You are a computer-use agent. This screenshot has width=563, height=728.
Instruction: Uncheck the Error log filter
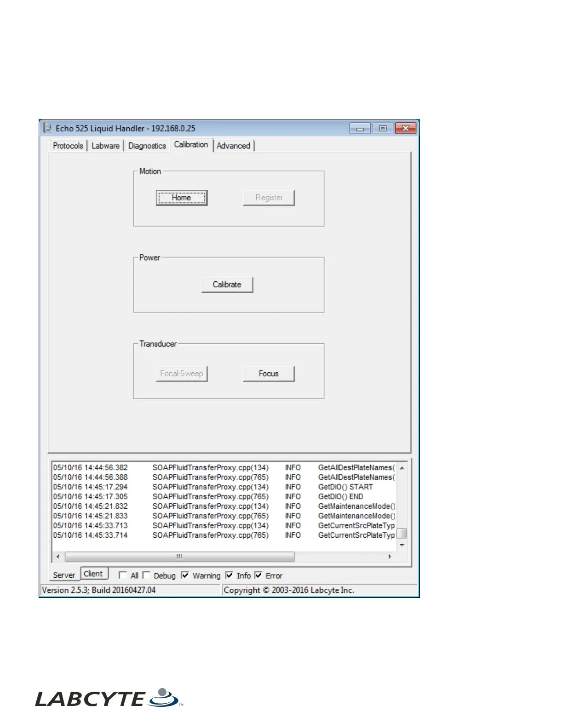(x=258, y=575)
